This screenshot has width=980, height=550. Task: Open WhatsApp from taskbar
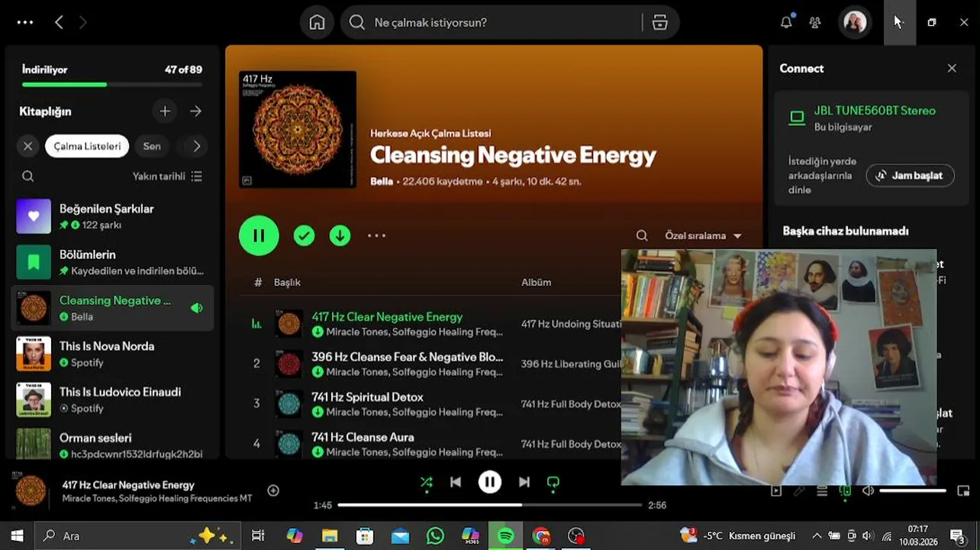[x=435, y=536]
